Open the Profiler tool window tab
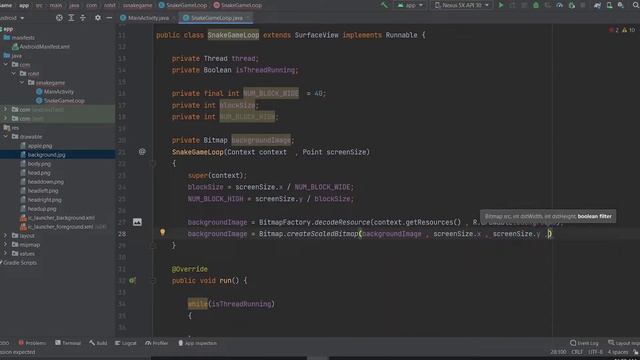This screenshot has width=640, height=360. [157, 343]
